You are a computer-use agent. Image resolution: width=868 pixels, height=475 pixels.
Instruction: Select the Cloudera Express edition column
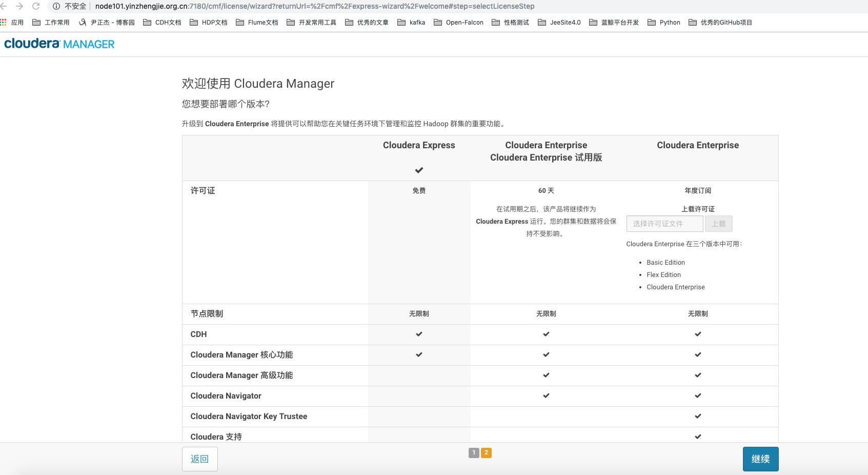[419, 145]
